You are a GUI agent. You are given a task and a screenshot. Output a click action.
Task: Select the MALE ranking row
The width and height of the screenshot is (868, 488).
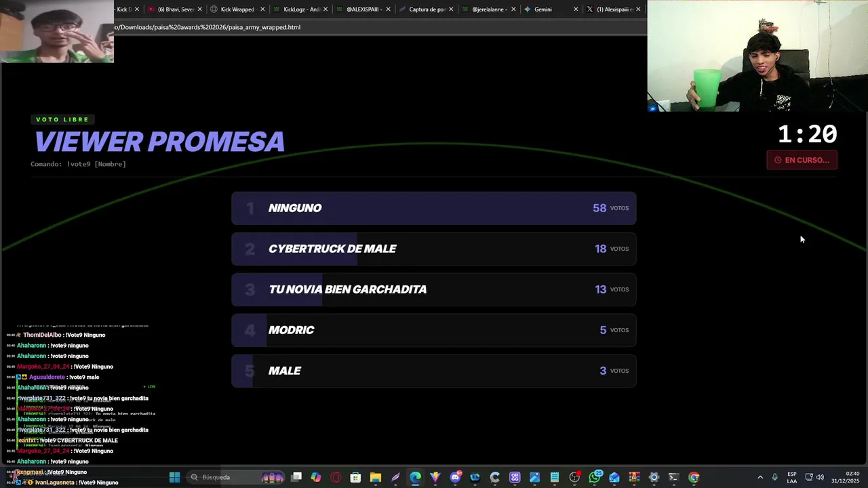tap(434, 371)
